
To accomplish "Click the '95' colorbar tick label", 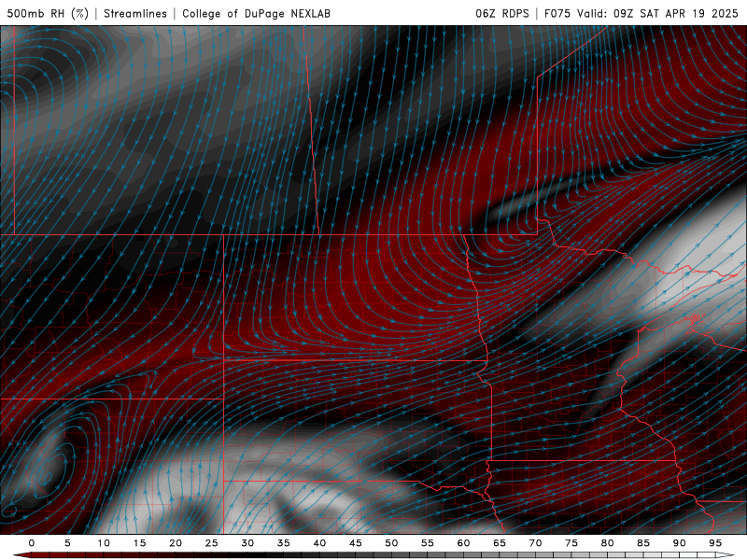I will coord(715,543).
